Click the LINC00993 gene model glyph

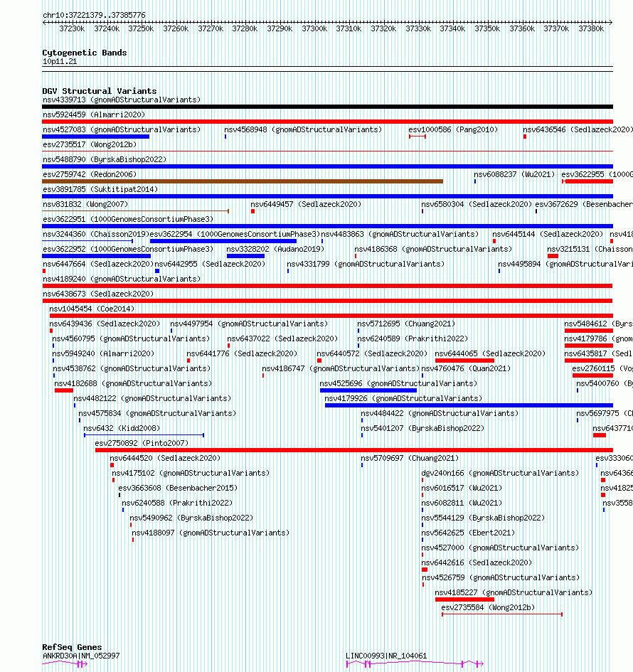[415, 664]
